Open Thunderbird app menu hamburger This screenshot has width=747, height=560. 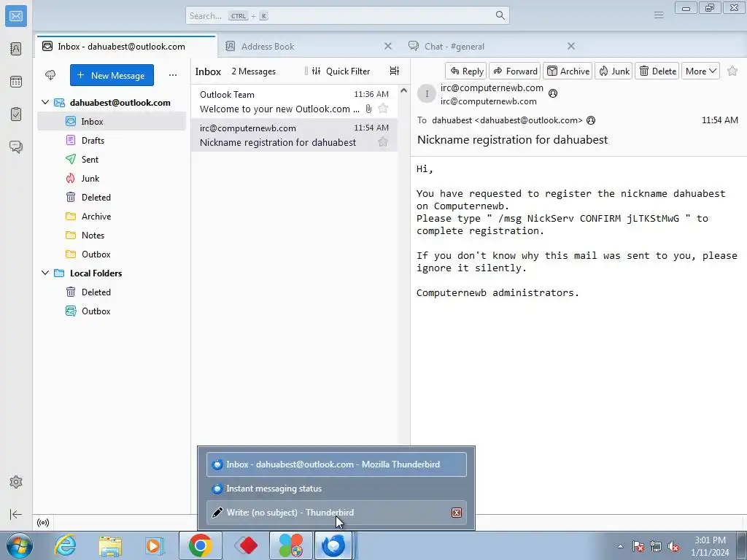(659, 15)
